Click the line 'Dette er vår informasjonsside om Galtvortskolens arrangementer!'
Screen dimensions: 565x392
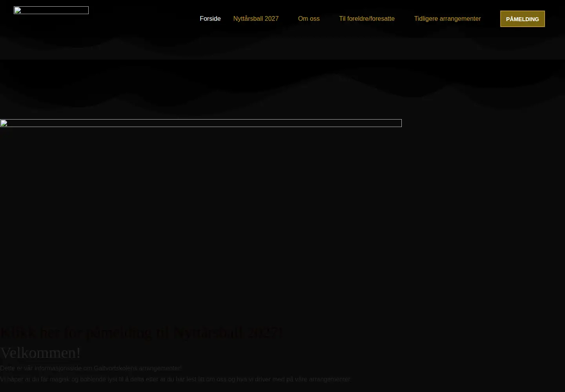point(91,368)
